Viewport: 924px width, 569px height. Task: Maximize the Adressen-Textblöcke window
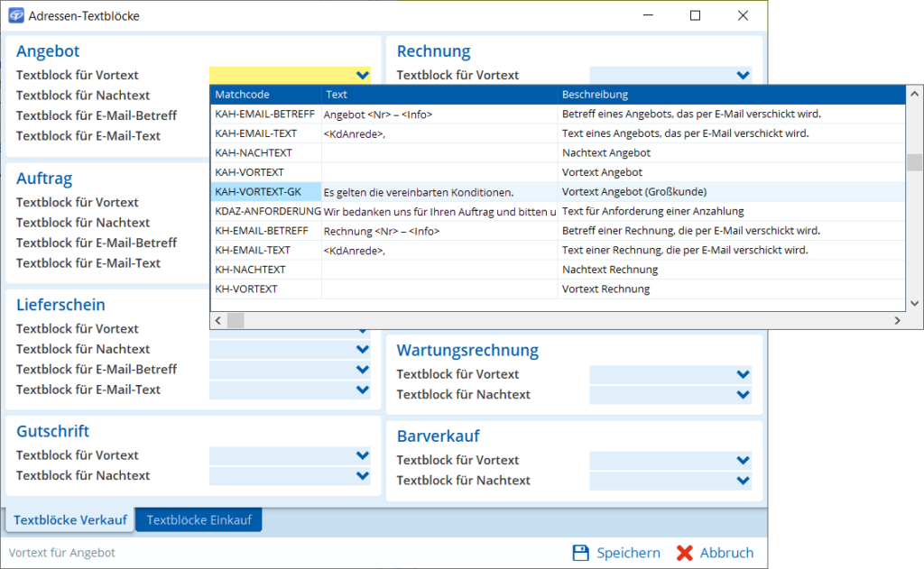[x=695, y=15]
